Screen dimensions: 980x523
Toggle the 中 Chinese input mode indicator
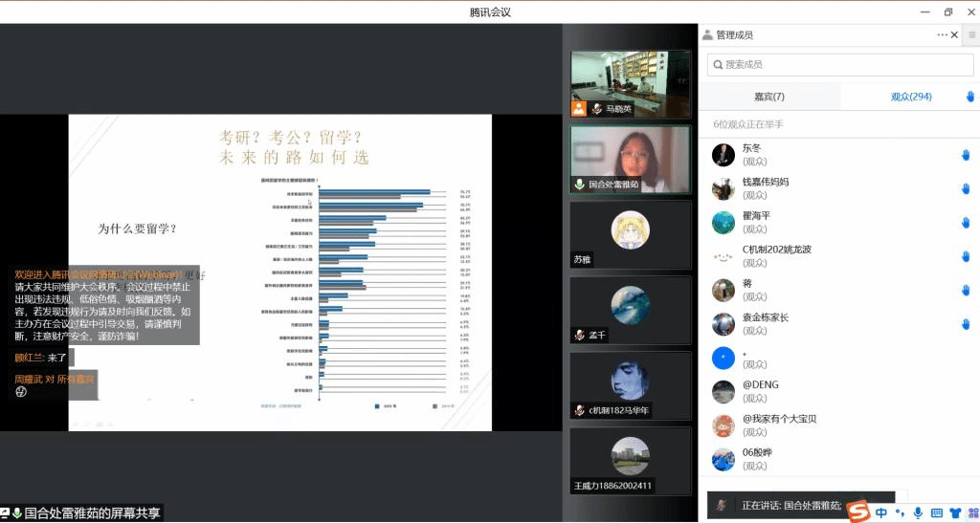[881, 512]
